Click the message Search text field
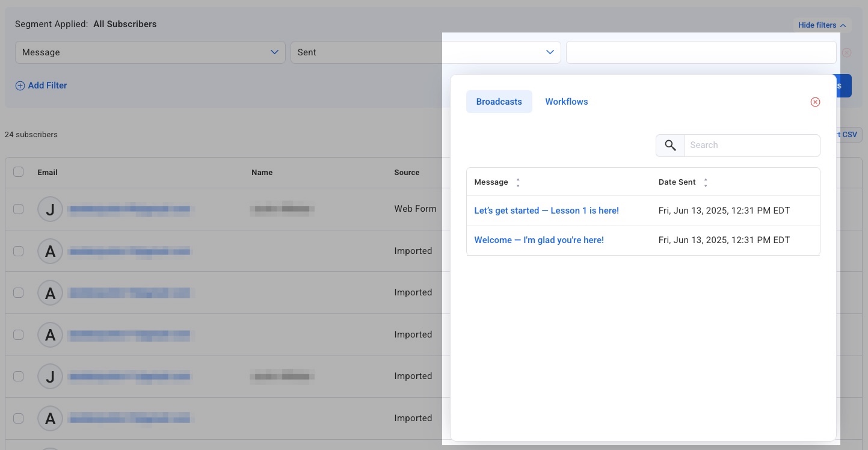The image size is (868, 450). (x=752, y=146)
